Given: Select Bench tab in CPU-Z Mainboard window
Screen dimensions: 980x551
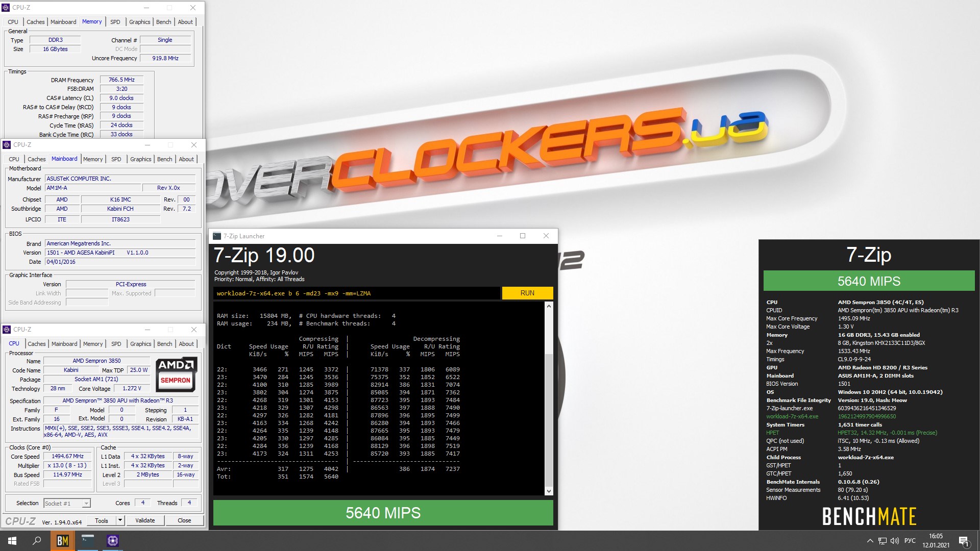Looking at the screenshot, I should tap(164, 159).
